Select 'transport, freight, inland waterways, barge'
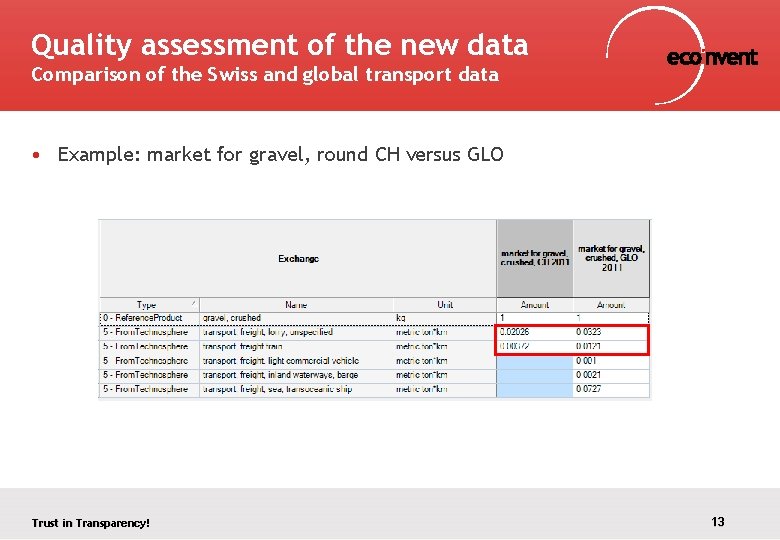Viewport: 780px width, 540px height. [296, 375]
